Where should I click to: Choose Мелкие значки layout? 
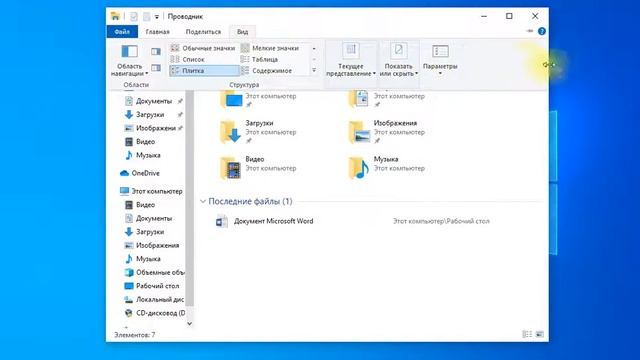pos(271,48)
